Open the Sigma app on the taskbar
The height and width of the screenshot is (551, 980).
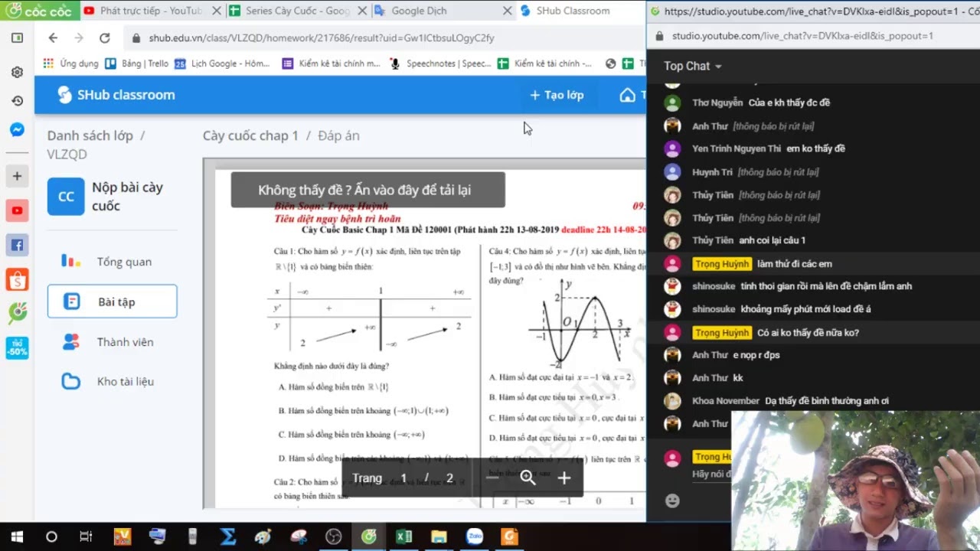227,536
